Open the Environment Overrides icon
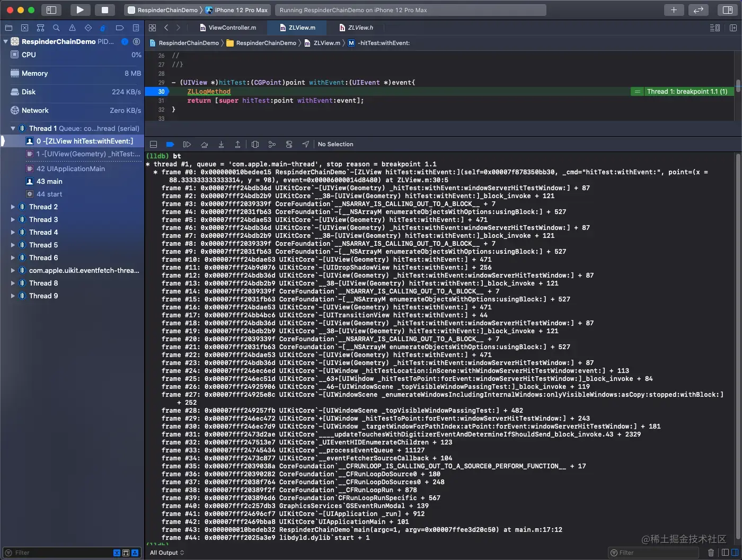Viewport: 742px width, 560px height. click(x=289, y=144)
